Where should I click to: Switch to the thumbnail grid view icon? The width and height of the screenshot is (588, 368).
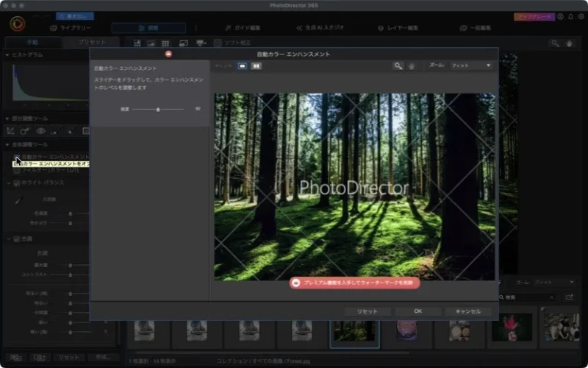(x=165, y=43)
